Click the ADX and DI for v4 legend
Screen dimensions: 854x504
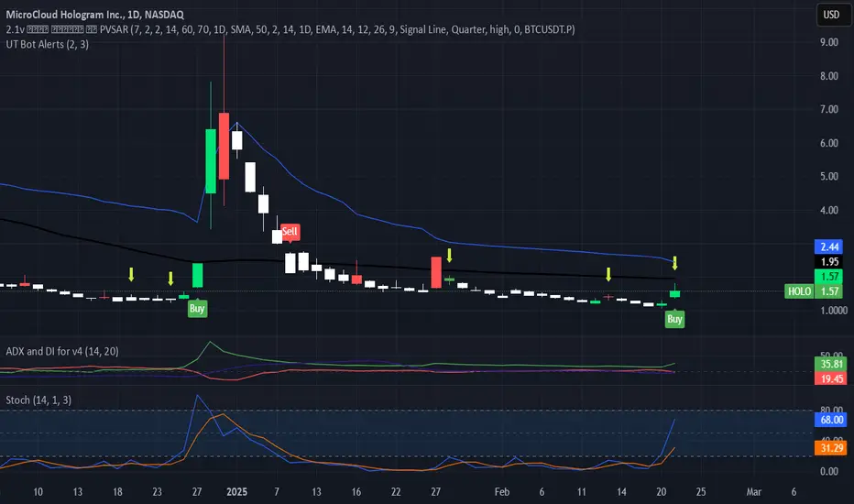[62, 352]
